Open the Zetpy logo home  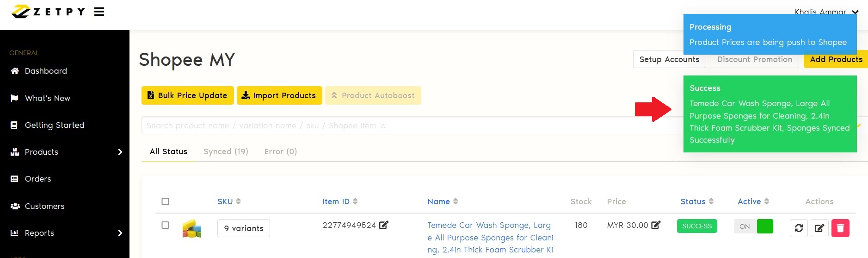[x=48, y=12]
